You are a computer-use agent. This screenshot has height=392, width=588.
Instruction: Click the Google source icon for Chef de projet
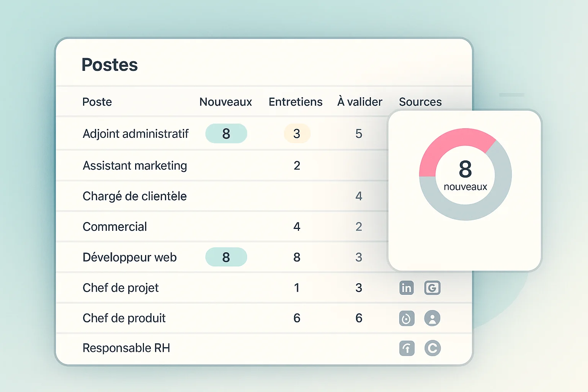(x=432, y=287)
